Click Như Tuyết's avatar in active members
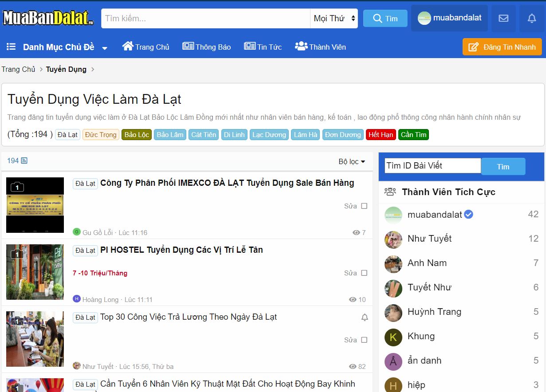546x392 pixels. point(393,239)
